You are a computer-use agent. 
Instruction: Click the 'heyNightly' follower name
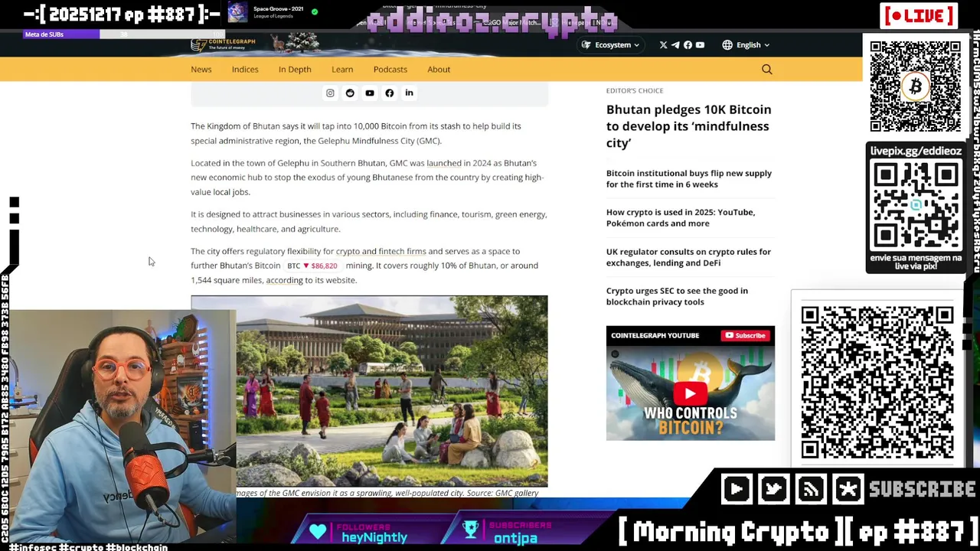(x=374, y=538)
